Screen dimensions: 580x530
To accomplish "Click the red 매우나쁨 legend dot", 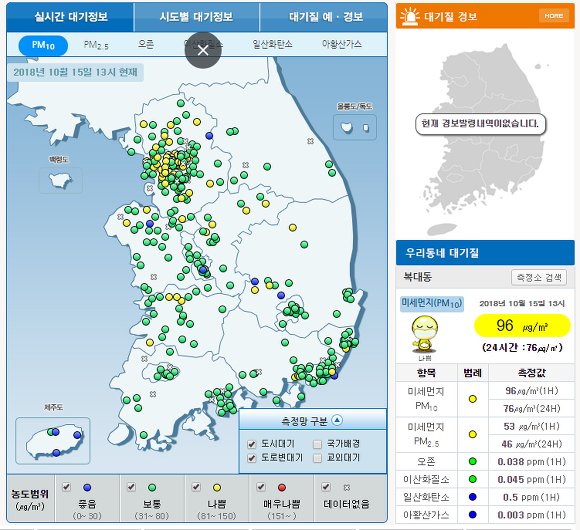I will 282,487.
